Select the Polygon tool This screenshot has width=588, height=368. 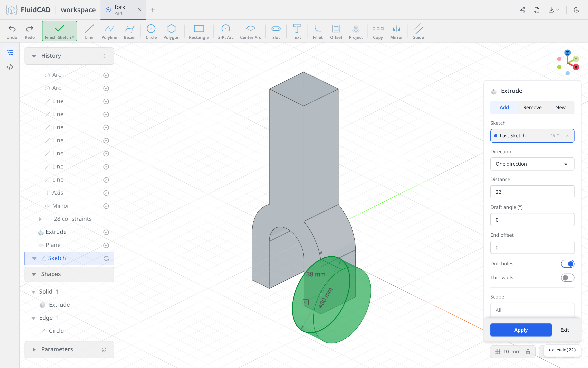click(x=171, y=32)
